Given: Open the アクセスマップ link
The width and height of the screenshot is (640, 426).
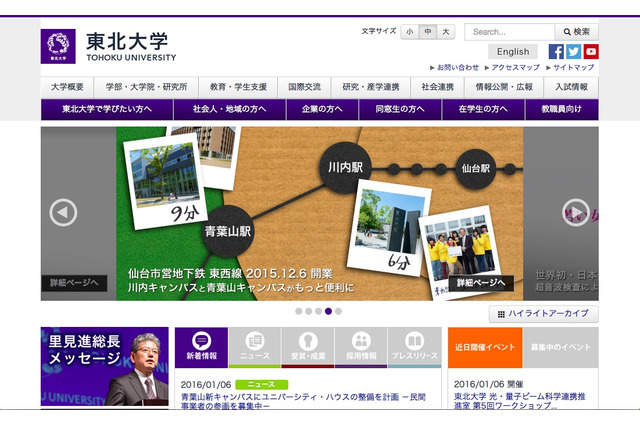Looking at the screenshot, I should (515, 67).
